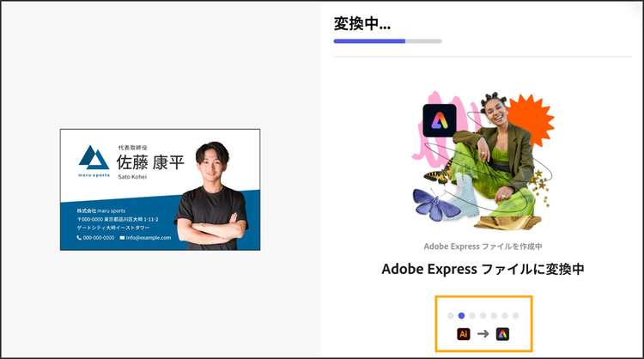Screen dimensions: 644x359
Task: Click the man's photo on business card
Action: pyautogui.click(x=212, y=197)
